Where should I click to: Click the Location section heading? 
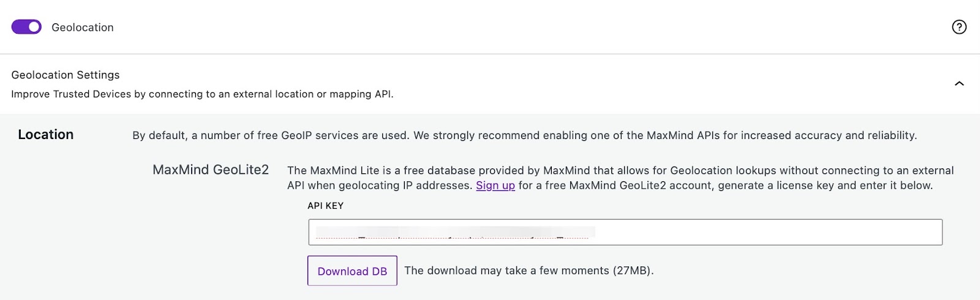[x=46, y=135]
